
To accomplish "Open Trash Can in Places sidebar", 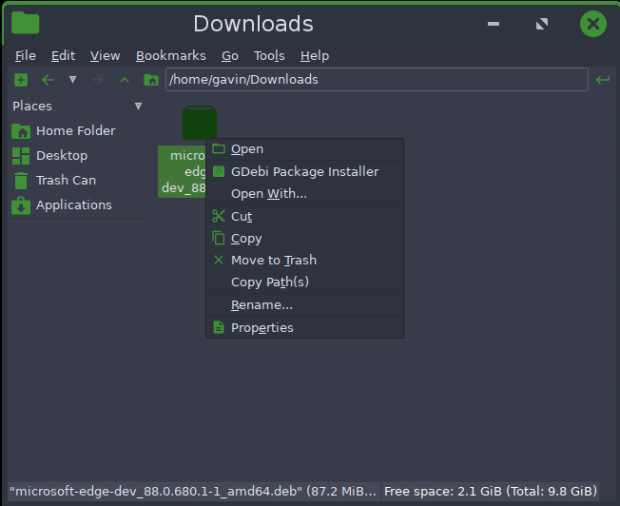I will [x=54, y=180].
